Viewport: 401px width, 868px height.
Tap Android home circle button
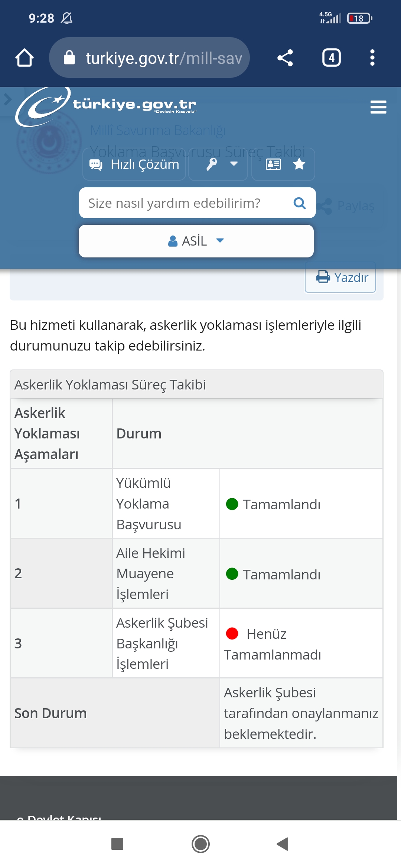pyautogui.click(x=200, y=844)
